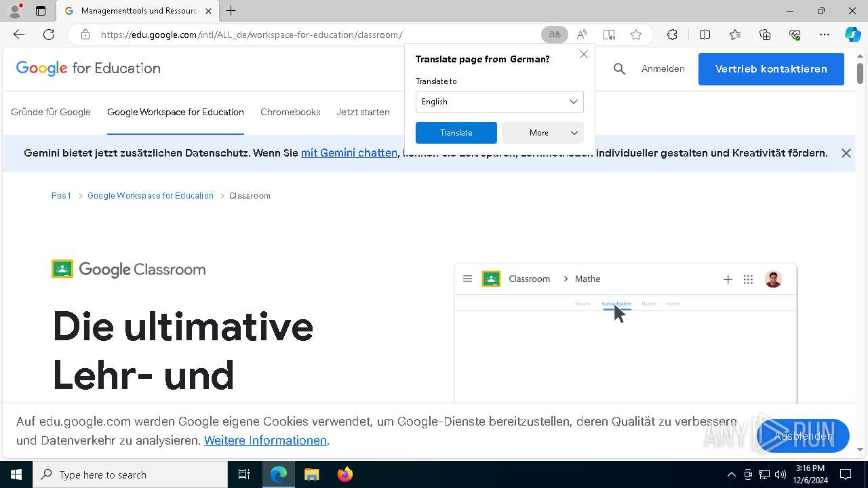
Task: Expand the More options dropdown
Action: (543, 133)
